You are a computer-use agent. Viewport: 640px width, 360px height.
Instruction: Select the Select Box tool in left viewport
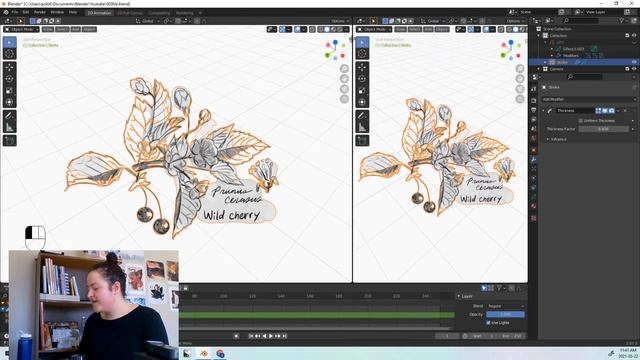click(x=9, y=42)
